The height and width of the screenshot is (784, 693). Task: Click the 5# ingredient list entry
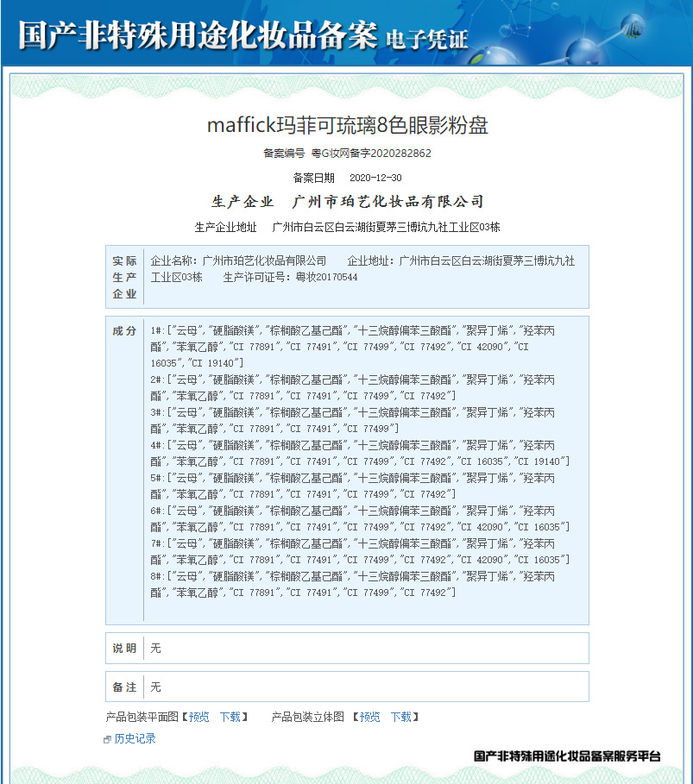pos(353,486)
